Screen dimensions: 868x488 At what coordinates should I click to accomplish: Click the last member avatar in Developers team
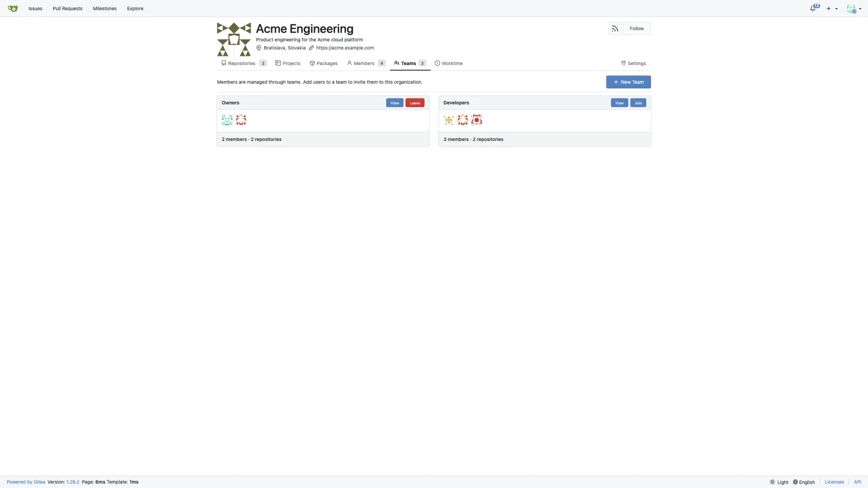477,120
